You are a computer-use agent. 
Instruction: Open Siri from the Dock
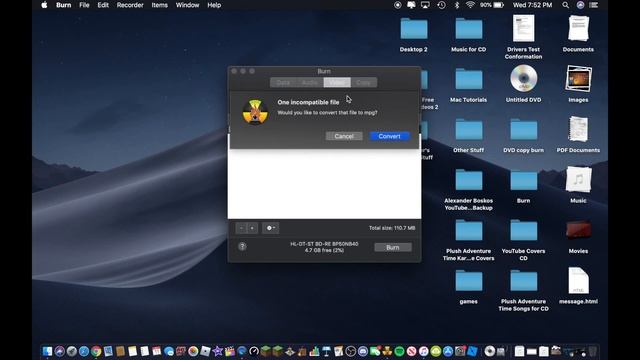60,351
